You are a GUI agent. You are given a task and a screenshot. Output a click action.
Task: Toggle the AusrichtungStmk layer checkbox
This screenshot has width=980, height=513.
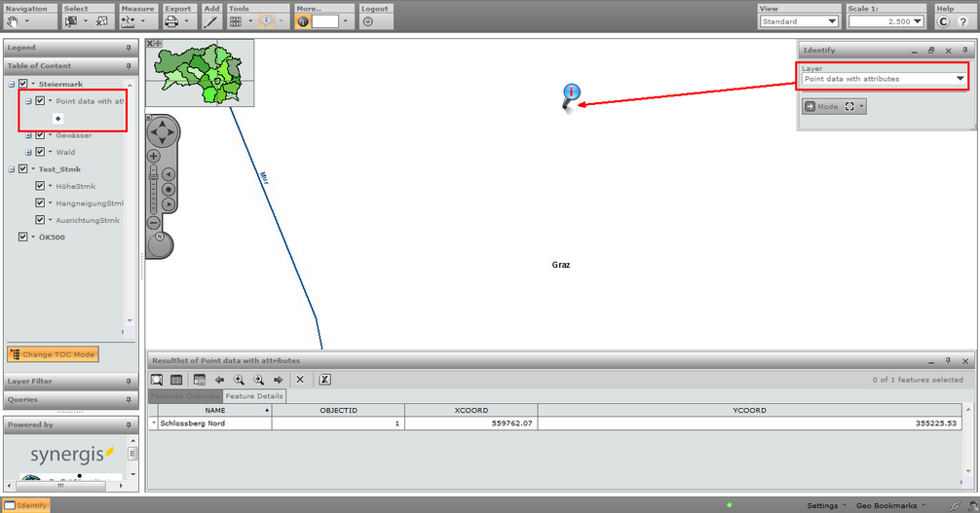tap(40, 220)
